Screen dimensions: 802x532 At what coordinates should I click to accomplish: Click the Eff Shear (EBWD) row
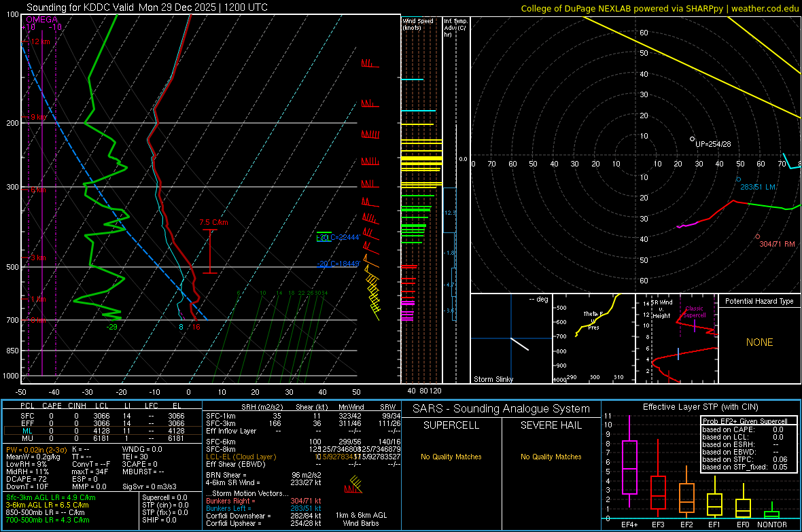pyautogui.click(x=303, y=464)
